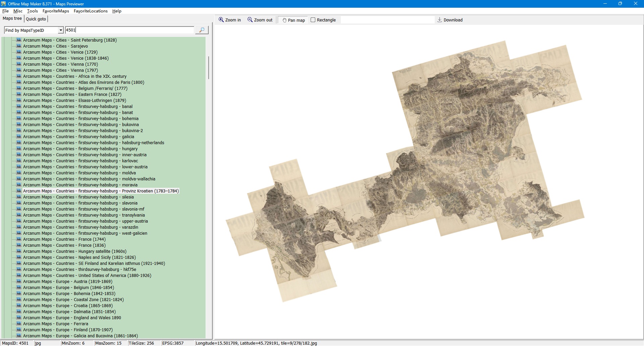Click the Zoom in tool

230,20
